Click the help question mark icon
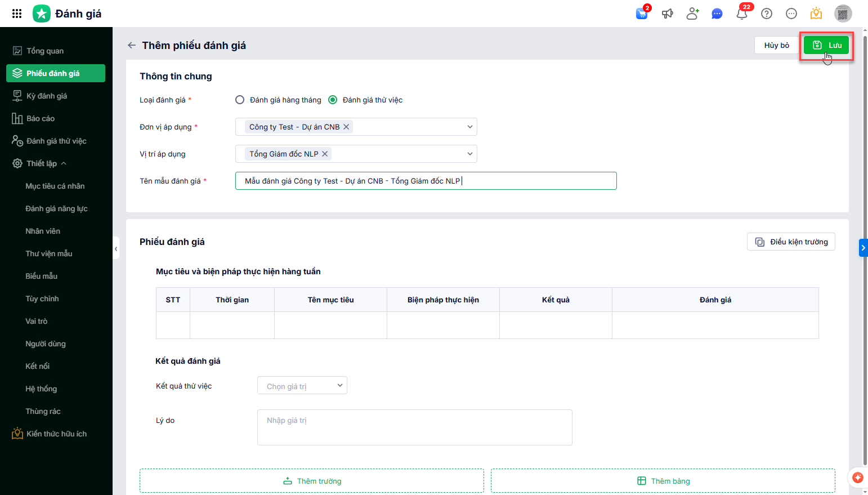The width and height of the screenshot is (868, 495). (x=767, y=14)
